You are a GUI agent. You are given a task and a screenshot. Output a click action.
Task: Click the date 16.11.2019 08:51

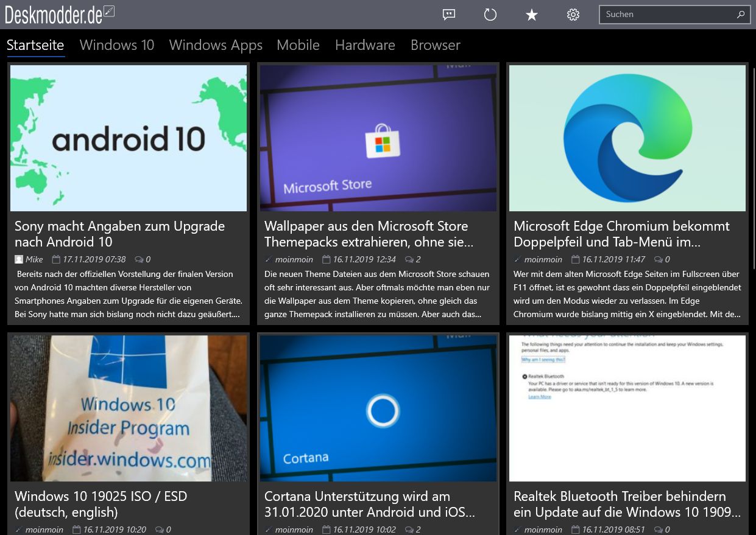tap(613, 530)
